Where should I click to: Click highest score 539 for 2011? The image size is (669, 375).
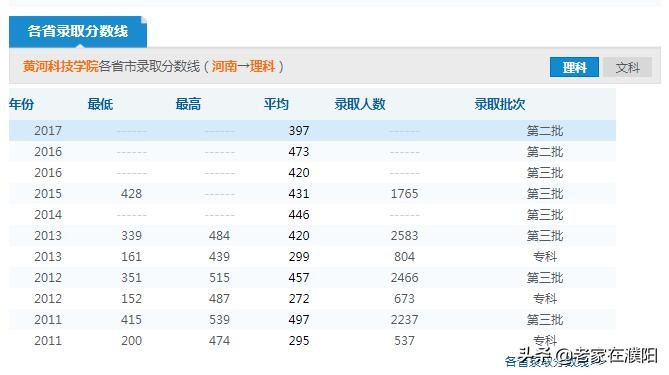219,320
